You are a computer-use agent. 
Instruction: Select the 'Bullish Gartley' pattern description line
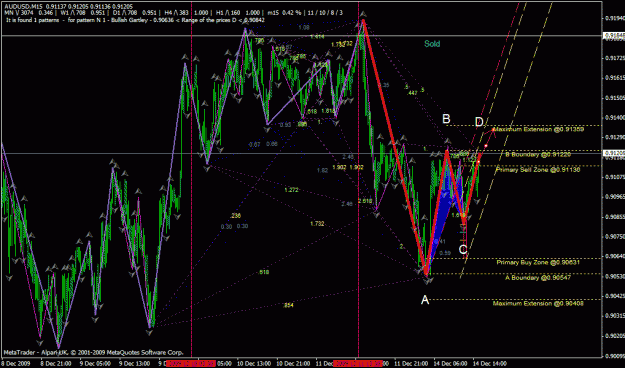coord(135,20)
